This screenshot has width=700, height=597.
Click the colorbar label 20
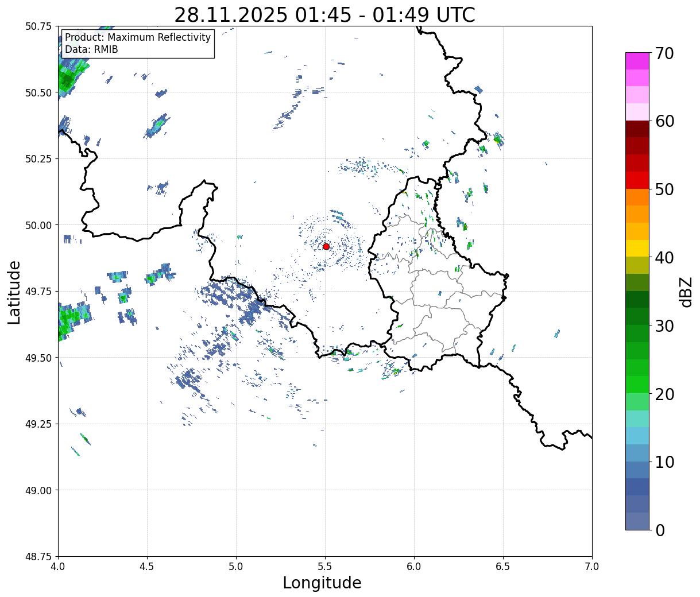[664, 394]
